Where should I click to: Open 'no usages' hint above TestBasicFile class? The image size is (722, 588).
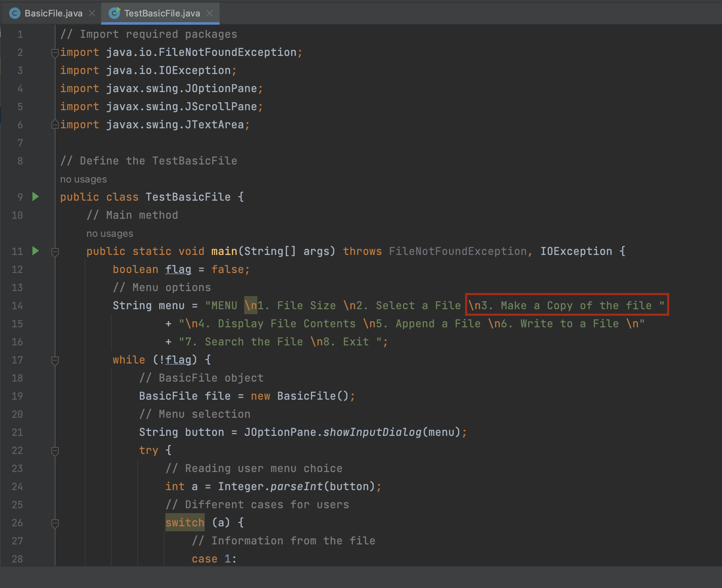pos(83,179)
